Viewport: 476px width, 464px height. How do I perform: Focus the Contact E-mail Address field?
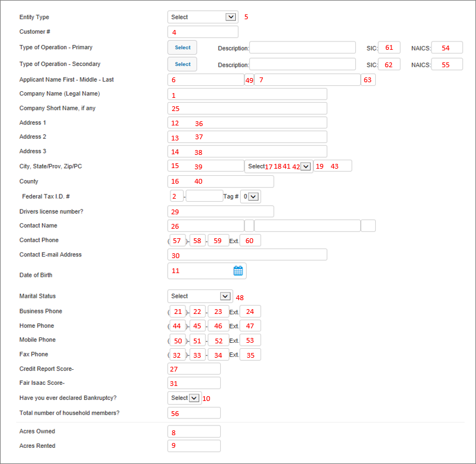[x=247, y=255]
